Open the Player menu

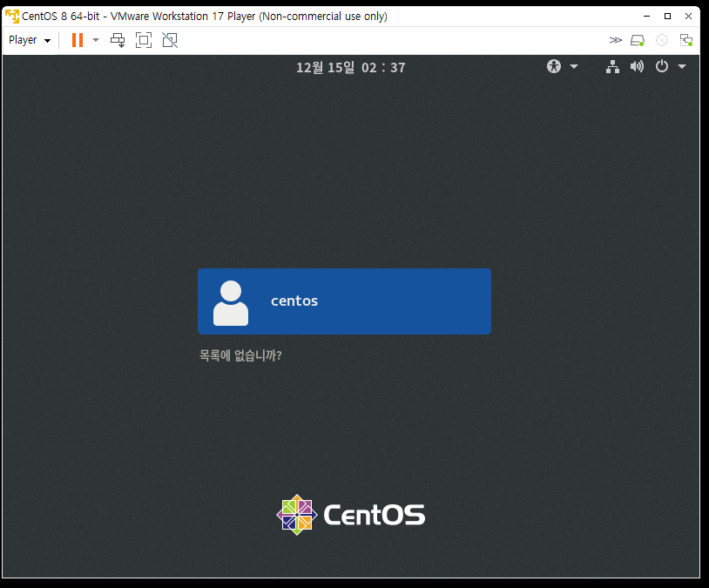pyautogui.click(x=29, y=40)
